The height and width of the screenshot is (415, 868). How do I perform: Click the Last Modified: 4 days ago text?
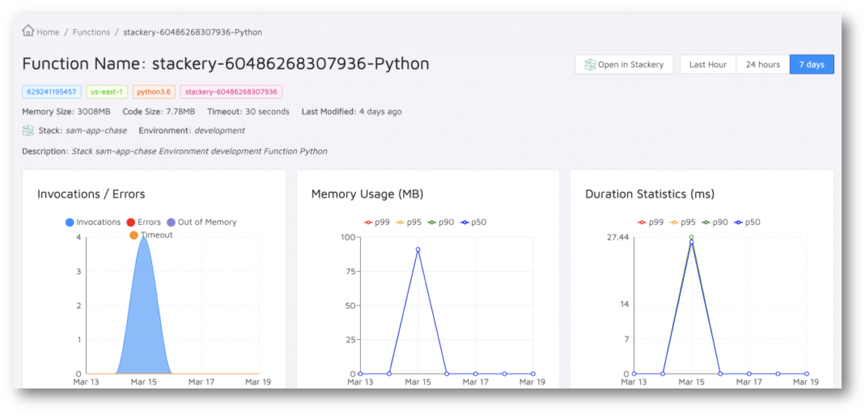pos(351,111)
